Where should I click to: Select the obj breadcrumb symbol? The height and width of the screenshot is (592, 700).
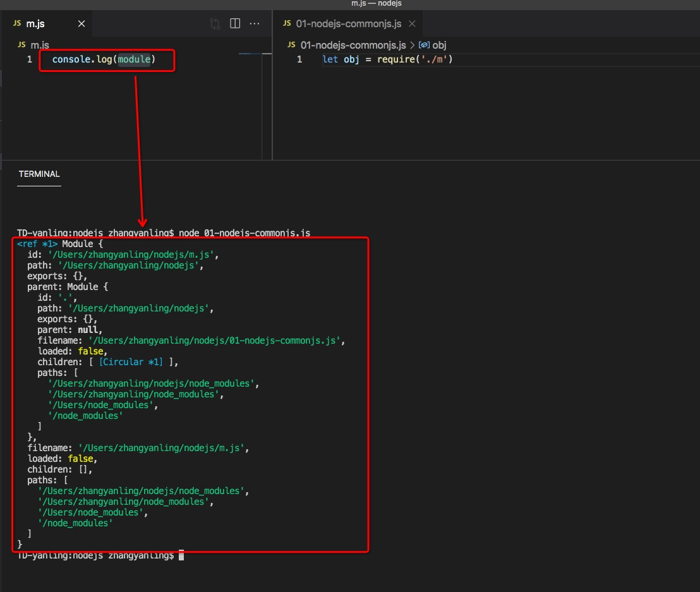pyautogui.click(x=439, y=45)
